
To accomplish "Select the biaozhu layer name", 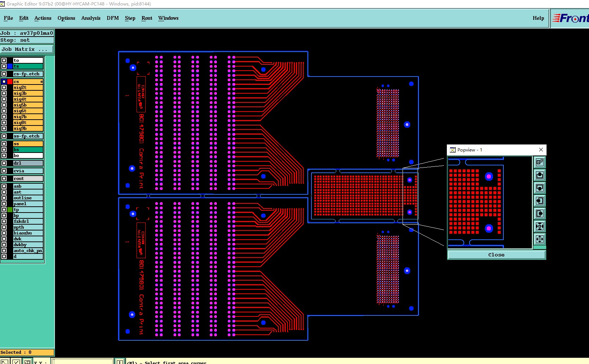I will (28, 233).
